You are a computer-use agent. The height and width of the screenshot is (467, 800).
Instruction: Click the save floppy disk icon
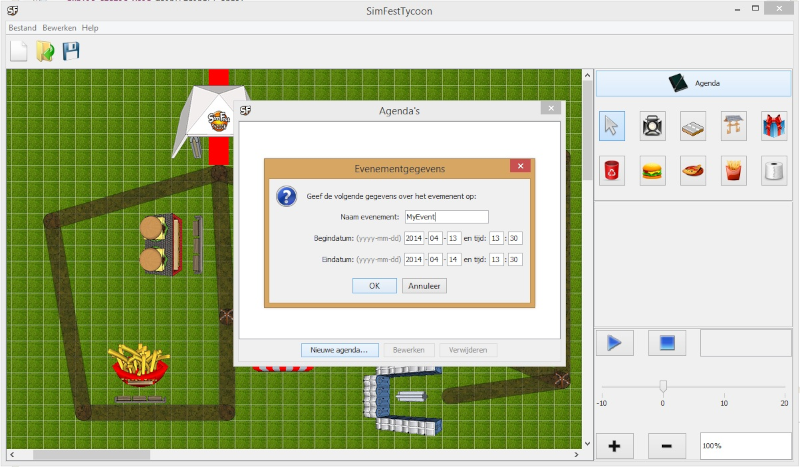pos(72,51)
